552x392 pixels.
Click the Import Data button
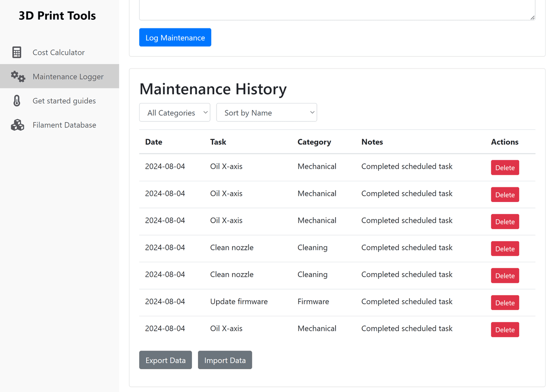[x=225, y=360]
